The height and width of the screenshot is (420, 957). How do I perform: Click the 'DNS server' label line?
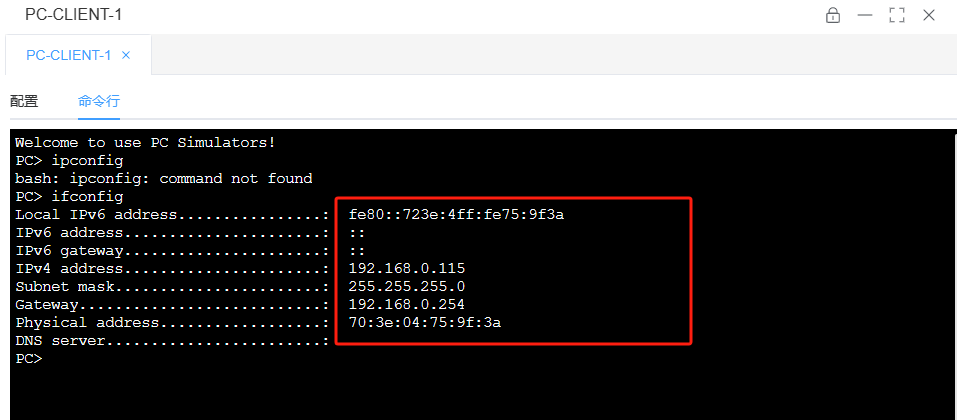coord(173,340)
